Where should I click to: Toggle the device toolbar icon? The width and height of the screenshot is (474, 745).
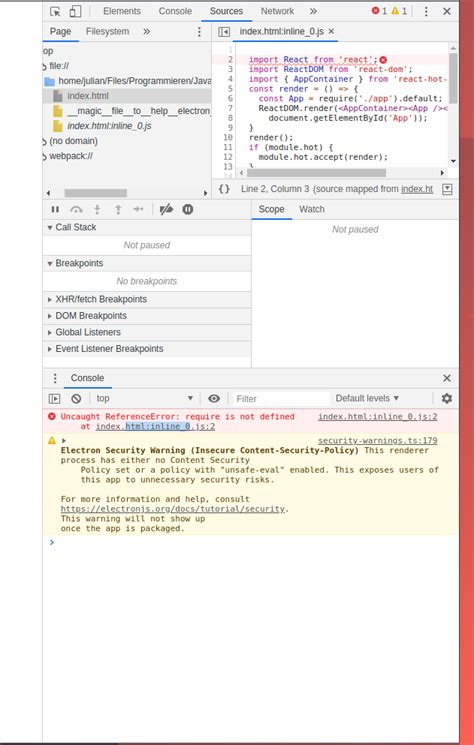pos(75,11)
